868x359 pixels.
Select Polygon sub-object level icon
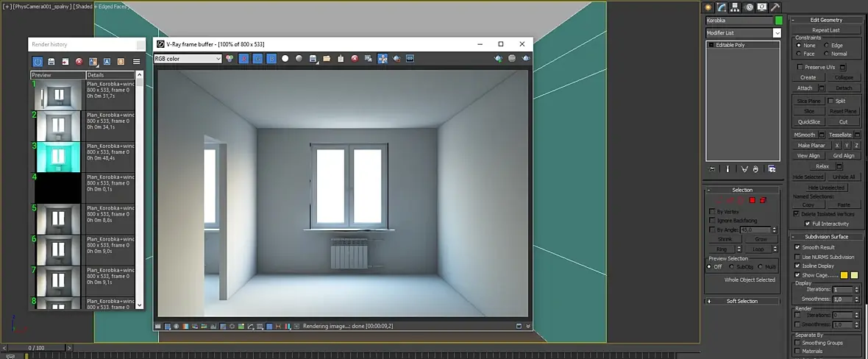[752, 200]
